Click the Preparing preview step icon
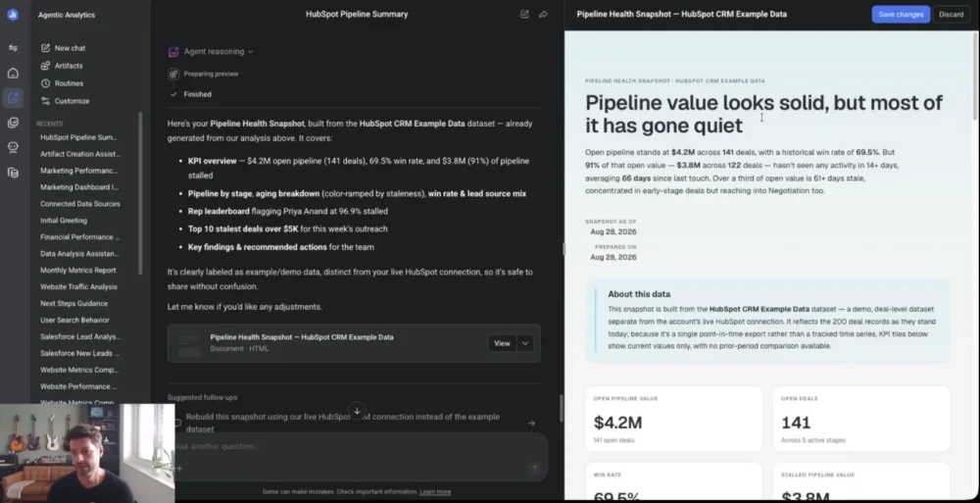Viewport: 980px width, 503px height. coord(173,74)
